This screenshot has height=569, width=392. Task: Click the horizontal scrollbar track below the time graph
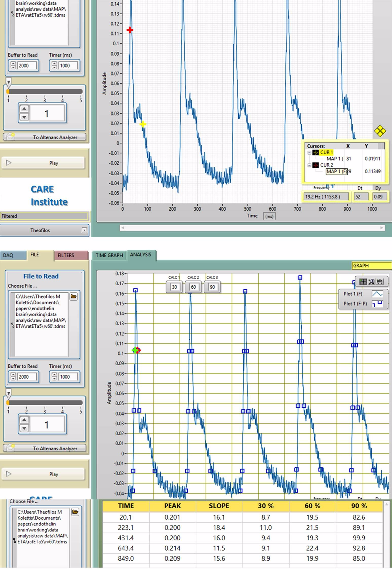coord(252,228)
